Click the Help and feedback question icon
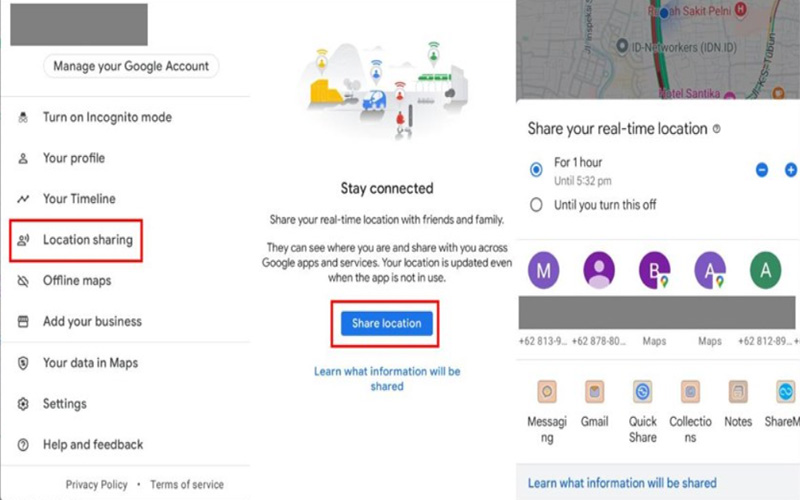Viewport: 800px width, 500px height. pyautogui.click(x=23, y=445)
